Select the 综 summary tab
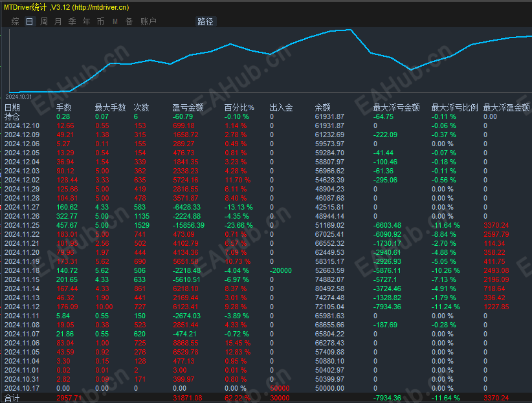532x403 pixels. point(16,21)
